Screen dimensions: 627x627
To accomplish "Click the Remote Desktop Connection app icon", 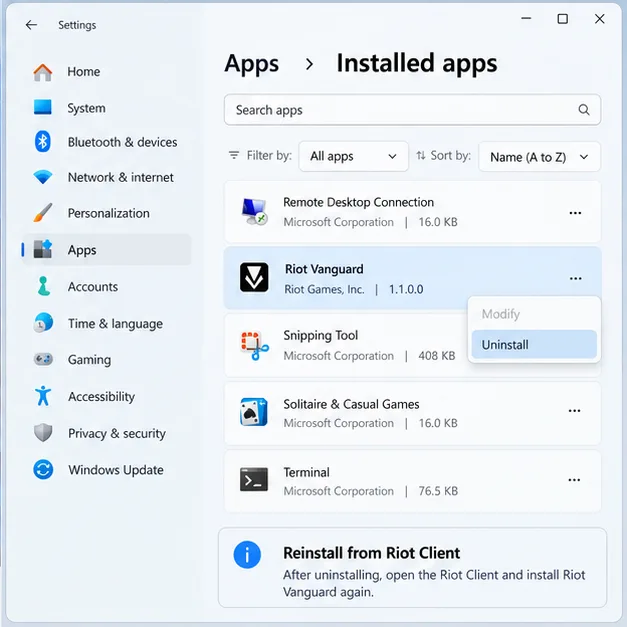I will (x=254, y=212).
